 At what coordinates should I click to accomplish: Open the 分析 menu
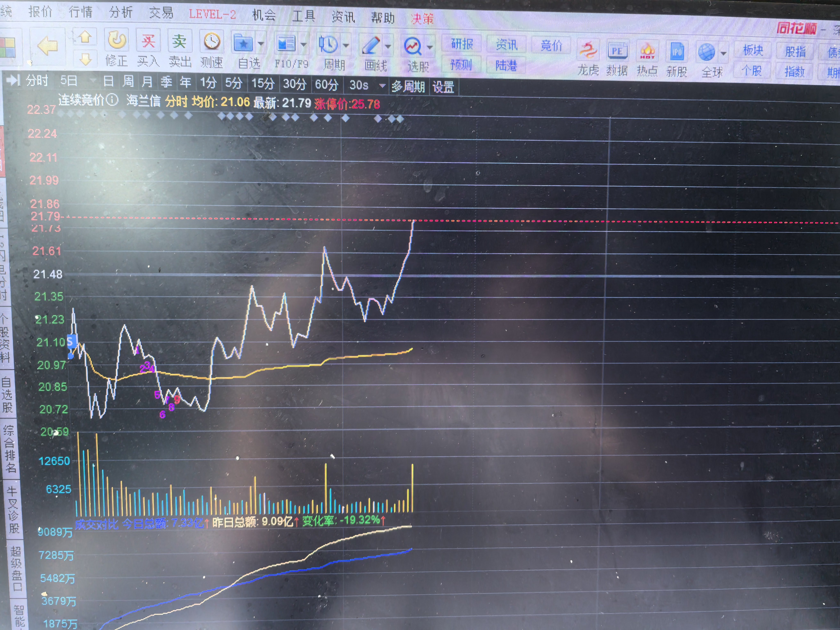(121, 12)
